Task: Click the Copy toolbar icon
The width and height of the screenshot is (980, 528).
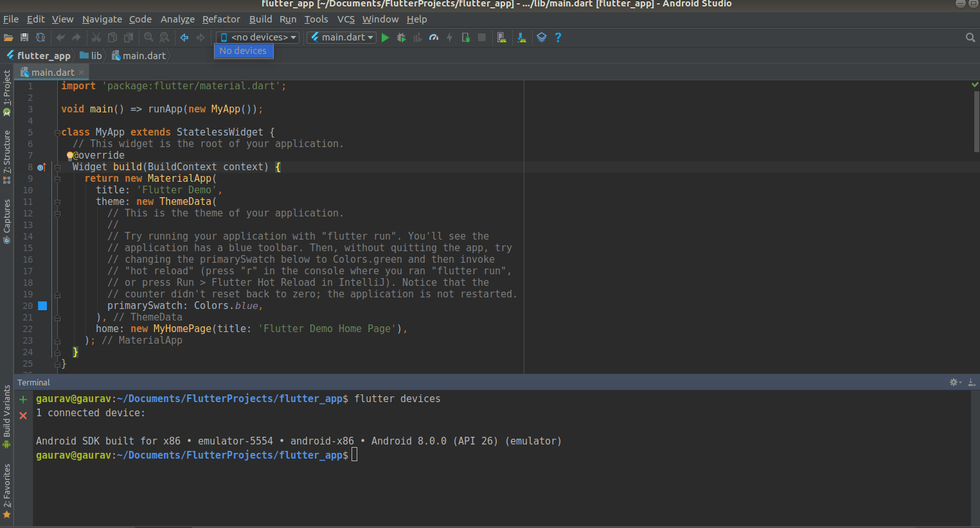Action: coord(112,37)
